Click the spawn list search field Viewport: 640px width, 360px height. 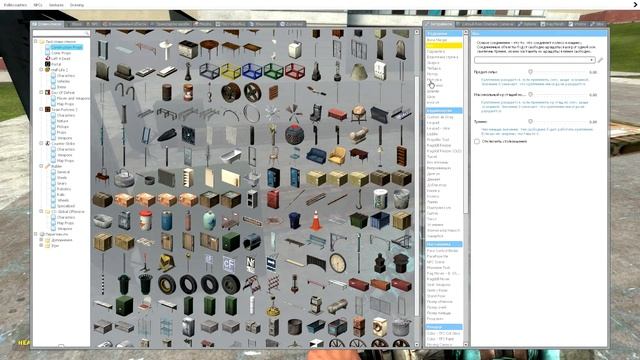[61, 33]
